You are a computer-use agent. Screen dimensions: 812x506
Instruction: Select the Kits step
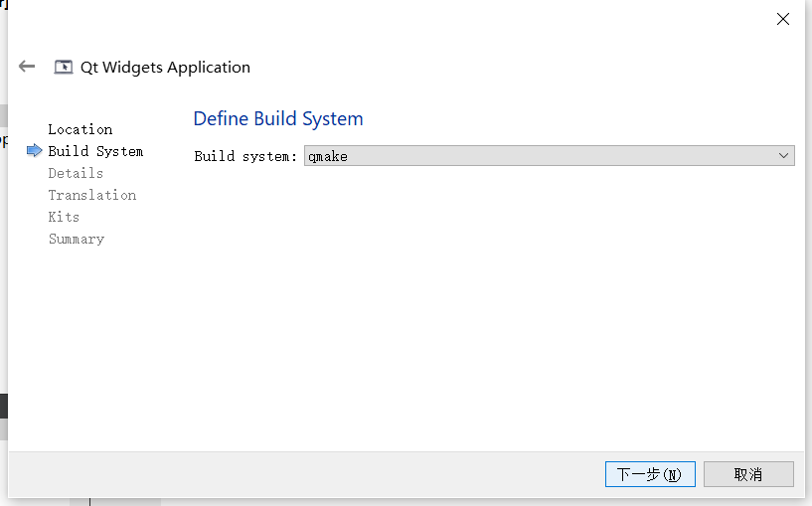64,217
